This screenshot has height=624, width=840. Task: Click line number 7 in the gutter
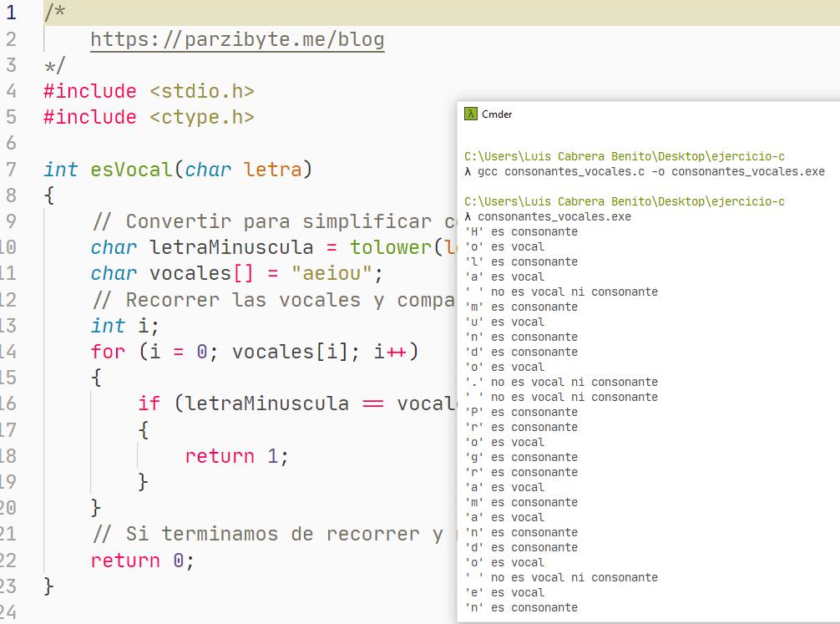tap(11, 170)
